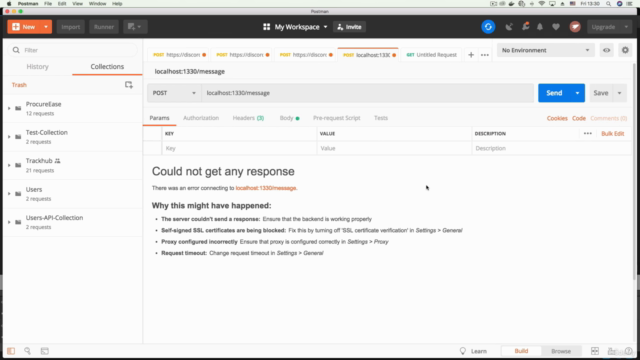The width and height of the screenshot is (640, 360).
Task: Click the Runner button
Action: point(104,27)
